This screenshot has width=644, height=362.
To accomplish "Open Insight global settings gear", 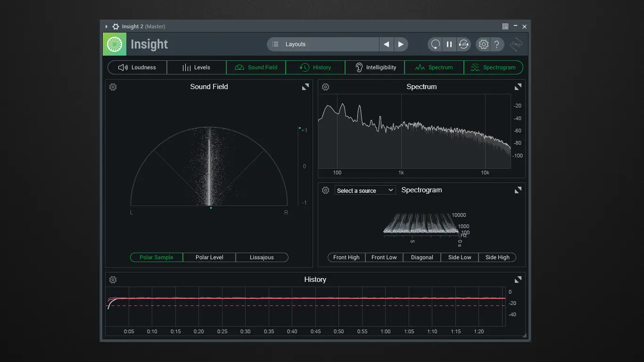I will click(483, 44).
